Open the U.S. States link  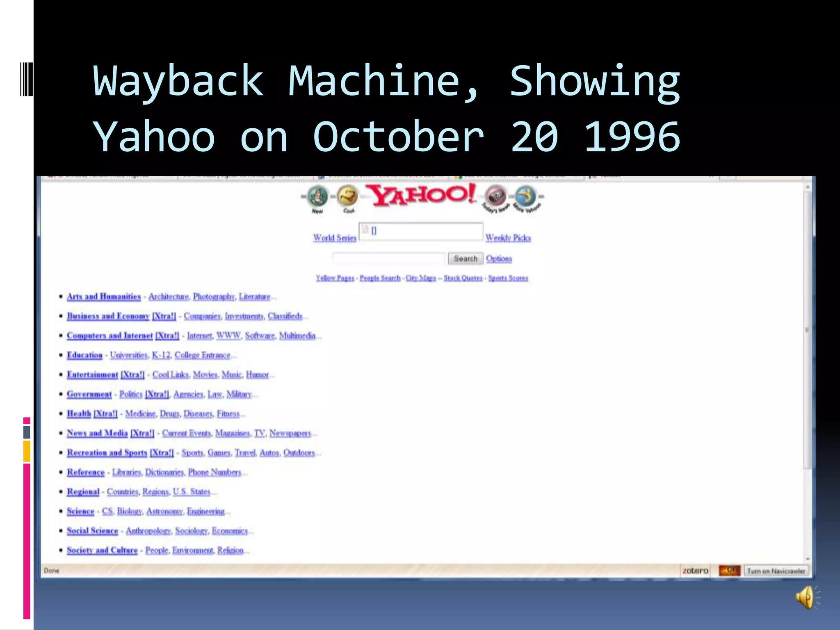(x=192, y=491)
